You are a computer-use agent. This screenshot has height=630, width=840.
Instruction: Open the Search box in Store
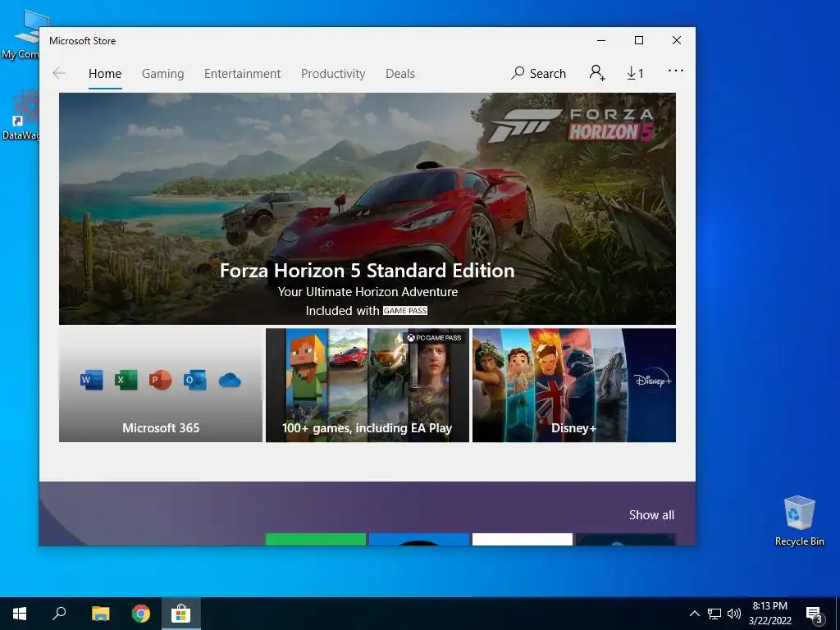tap(538, 73)
